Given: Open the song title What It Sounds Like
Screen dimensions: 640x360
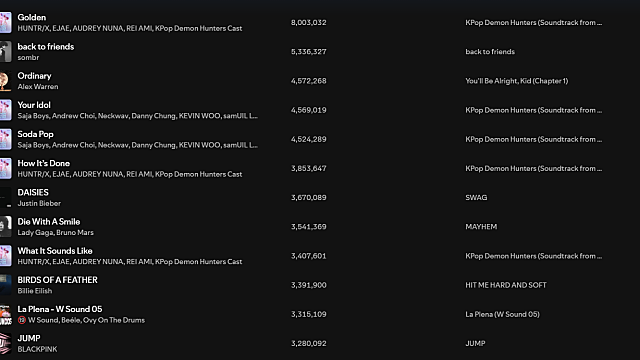Looking at the screenshot, I should [55, 251].
